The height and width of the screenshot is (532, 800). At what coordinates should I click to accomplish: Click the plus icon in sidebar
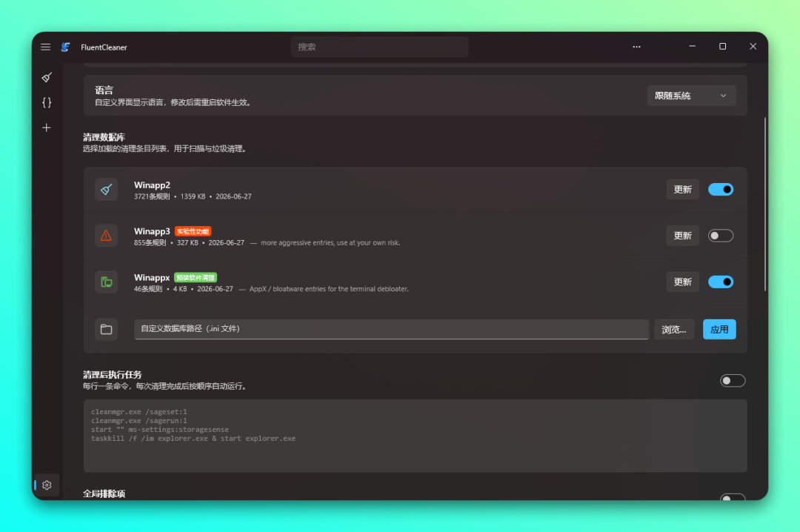[x=47, y=127]
